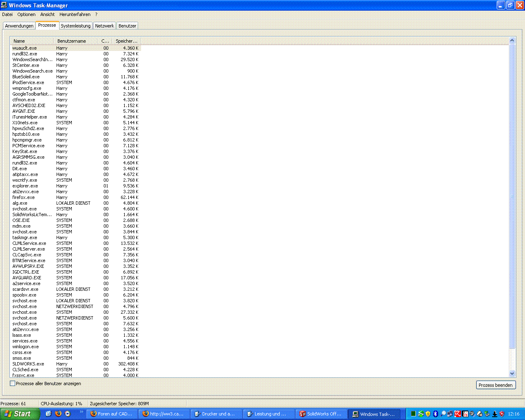
Task: Open Bluetooth tray icon
Action: pos(436,414)
